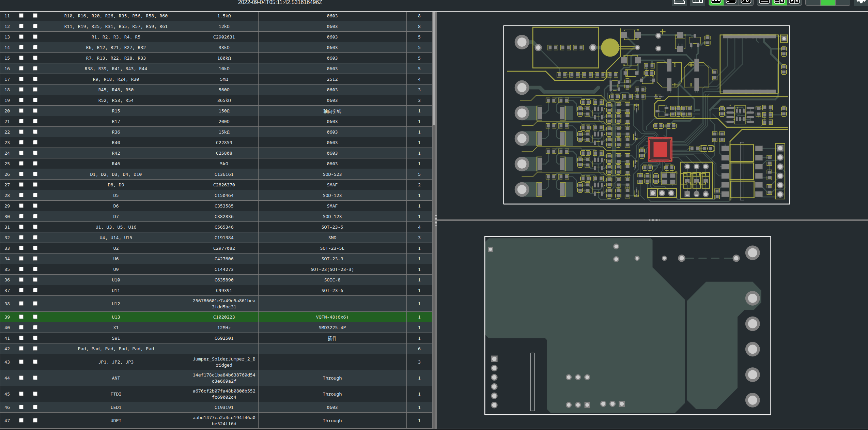Open the settings gear menu
The height and width of the screenshot is (430, 868).
point(861,2)
